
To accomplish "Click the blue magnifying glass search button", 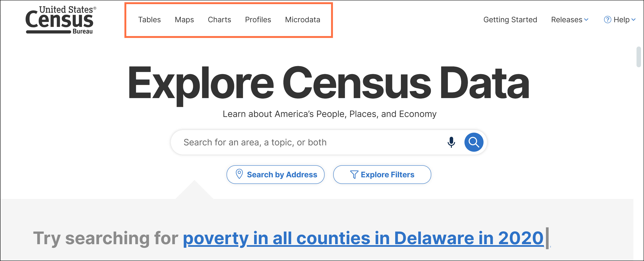I will pos(473,142).
